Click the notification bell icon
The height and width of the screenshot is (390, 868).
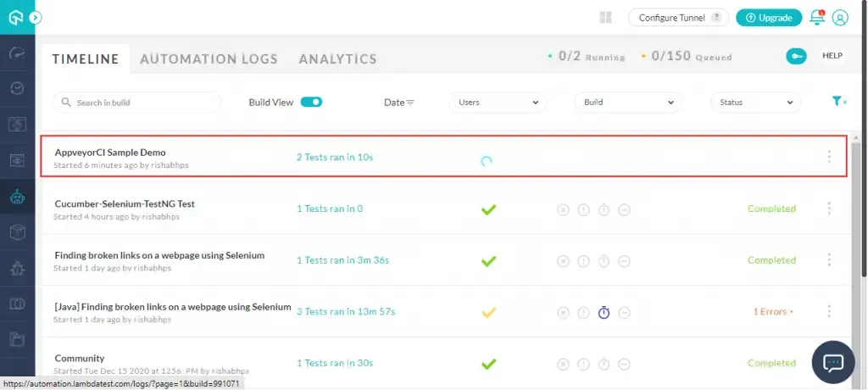(x=817, y=17)
